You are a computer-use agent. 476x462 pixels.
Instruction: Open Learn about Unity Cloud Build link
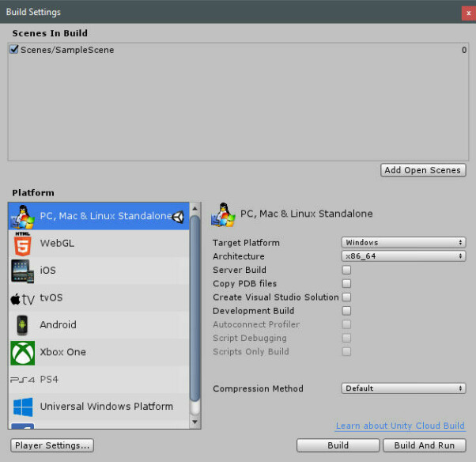click(x=400, y=426)
